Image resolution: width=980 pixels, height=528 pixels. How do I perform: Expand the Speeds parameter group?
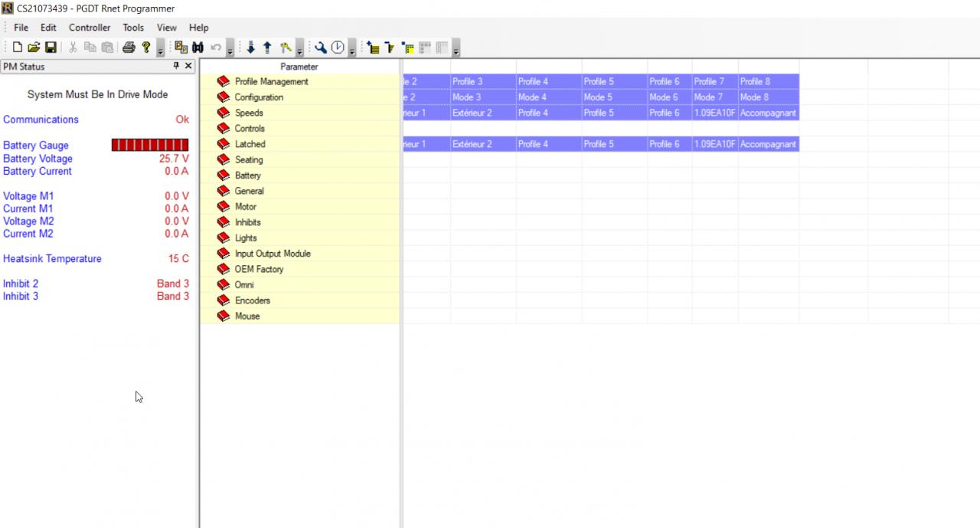pos(224,113)
